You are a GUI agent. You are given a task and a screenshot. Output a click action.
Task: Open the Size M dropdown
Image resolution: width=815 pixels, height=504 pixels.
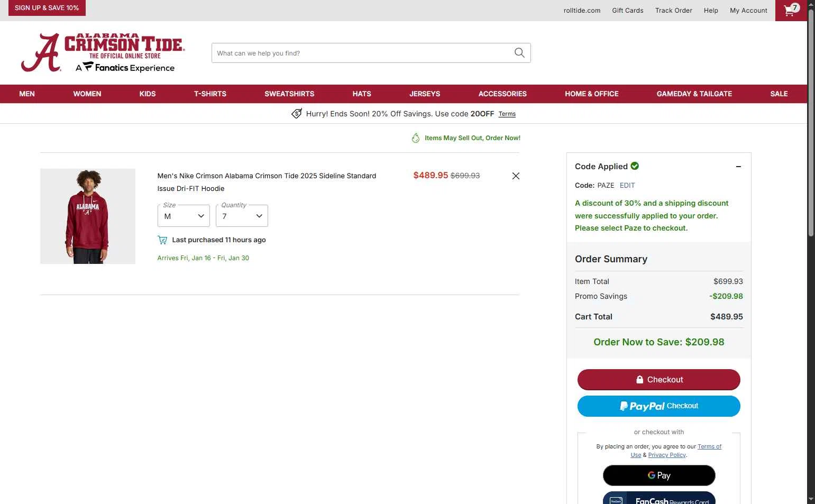click(x=184, y=216)
